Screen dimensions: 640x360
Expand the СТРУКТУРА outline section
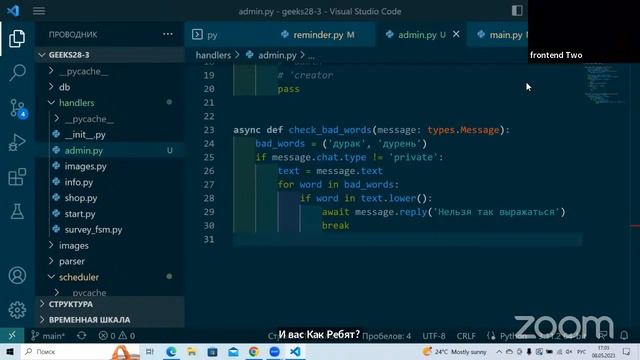109,304
